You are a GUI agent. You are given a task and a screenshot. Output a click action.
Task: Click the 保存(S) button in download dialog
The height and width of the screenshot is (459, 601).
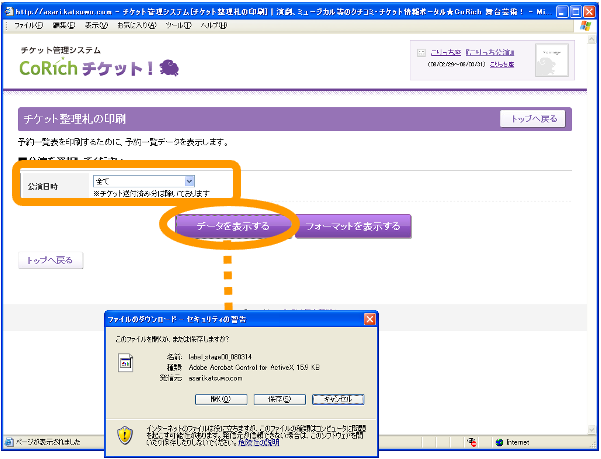[x=278, y=398]
